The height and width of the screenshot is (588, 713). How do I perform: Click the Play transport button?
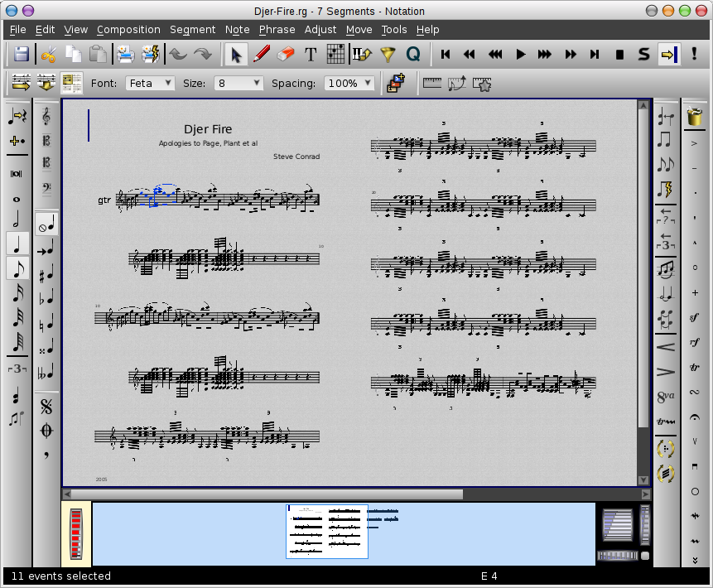(x=521, y=55)
